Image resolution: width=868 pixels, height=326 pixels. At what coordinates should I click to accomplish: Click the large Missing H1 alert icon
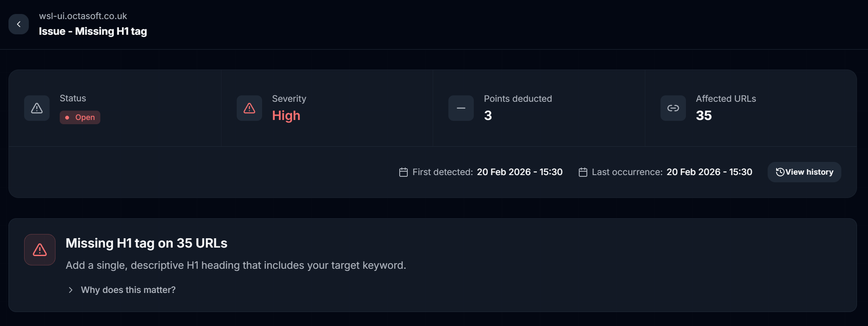40,250
